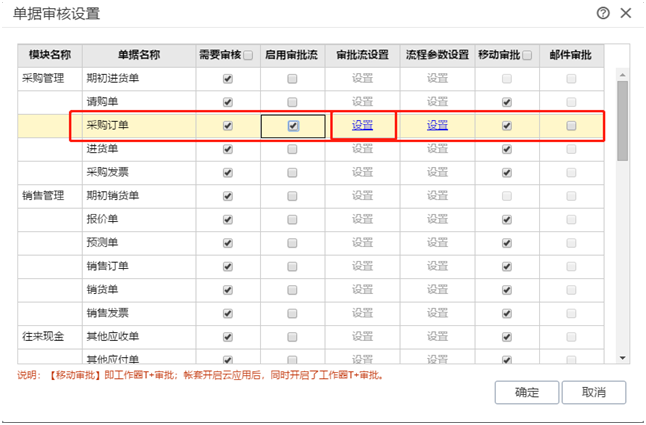Click the vertical scrollbar thumb
Screen dimensions: 646x425
pos(622,120)
